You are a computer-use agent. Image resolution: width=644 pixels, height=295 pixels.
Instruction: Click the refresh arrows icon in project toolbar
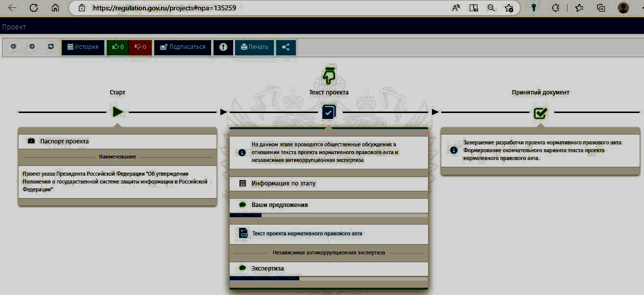coord(51,47)
